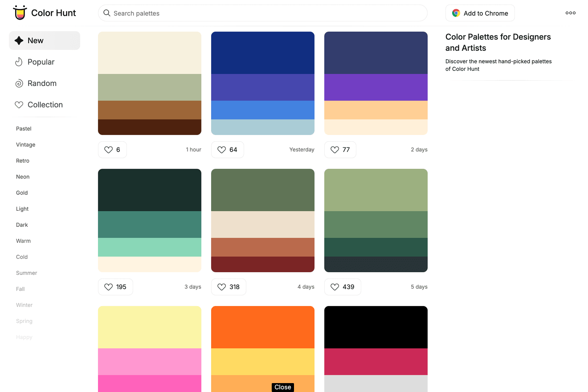Like the palette with 6 likes
Screen dimensions: 588x392
(x=112, y=150)
